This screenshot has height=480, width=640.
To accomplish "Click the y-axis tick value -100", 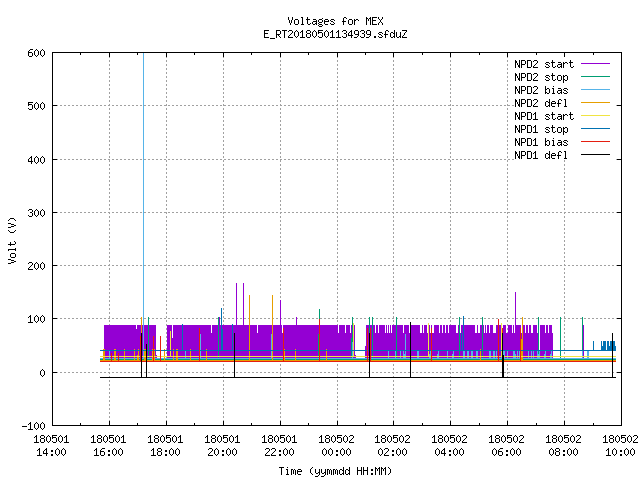I will point(33,426).
